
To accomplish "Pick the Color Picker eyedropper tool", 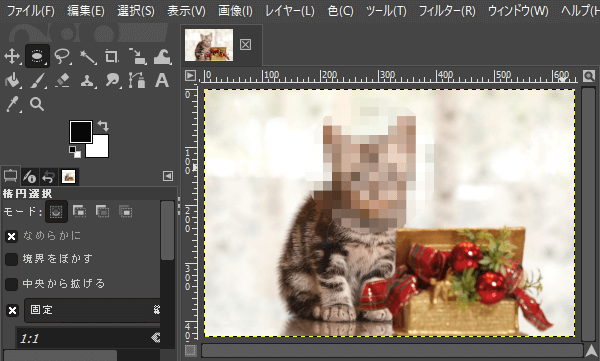I will pos(12,105).
